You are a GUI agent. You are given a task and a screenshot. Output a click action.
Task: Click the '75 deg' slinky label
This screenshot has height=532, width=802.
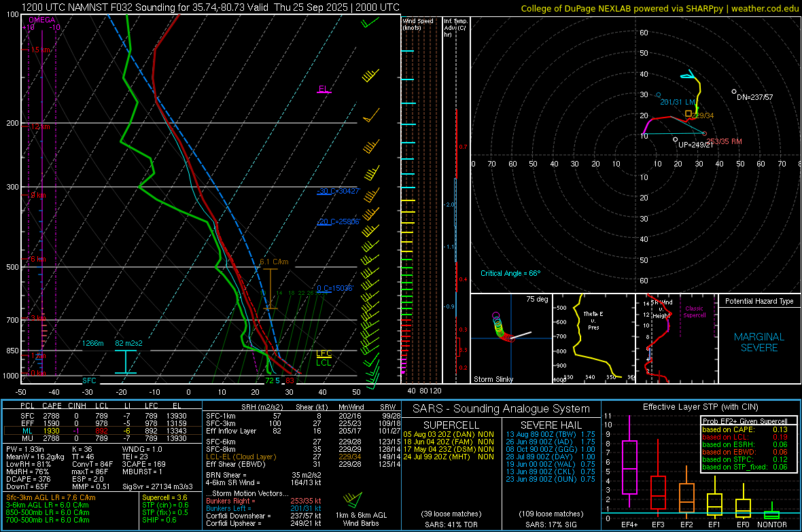click(x=537, y=299)
